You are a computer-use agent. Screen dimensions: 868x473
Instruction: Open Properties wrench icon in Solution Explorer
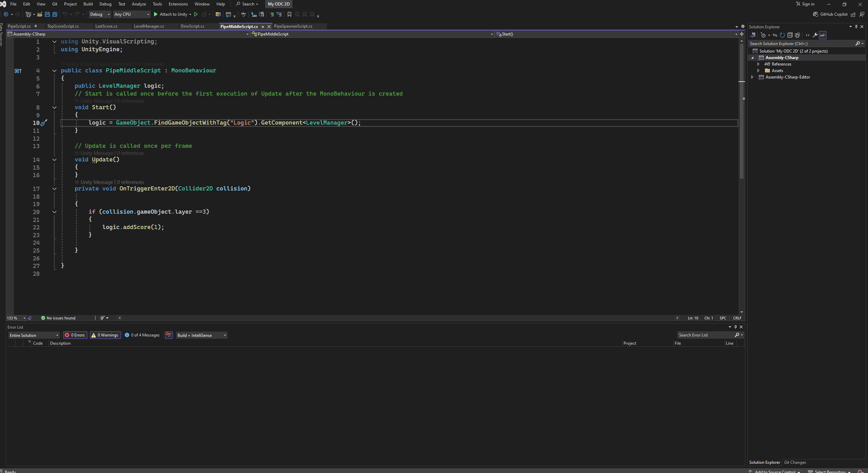coord(815,35)
